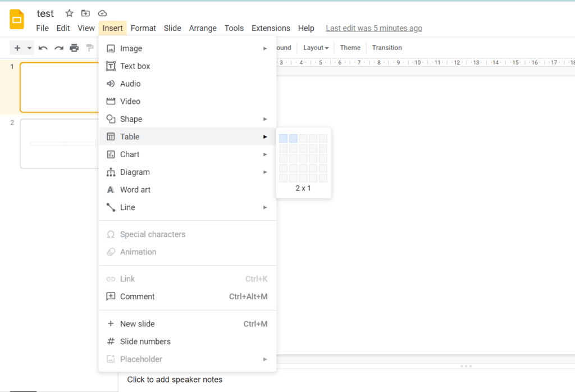This screenshot has width=575, height=392.
Task: Open the Extensions menu
Action: pos(271,28)
